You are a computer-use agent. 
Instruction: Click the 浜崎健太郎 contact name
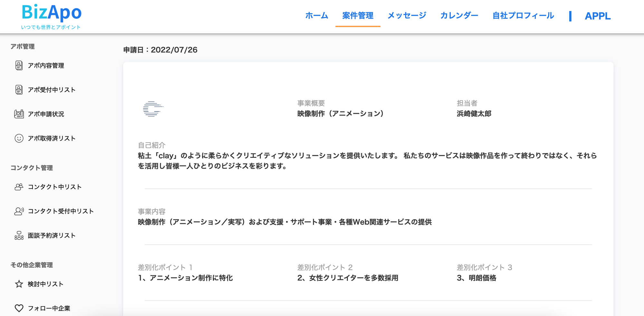474,113
